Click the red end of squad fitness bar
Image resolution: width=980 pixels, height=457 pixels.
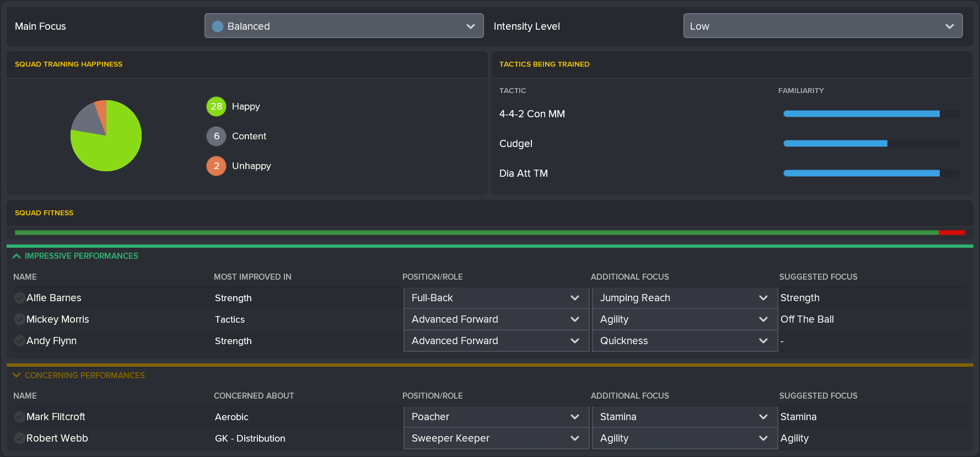(952, 233)
